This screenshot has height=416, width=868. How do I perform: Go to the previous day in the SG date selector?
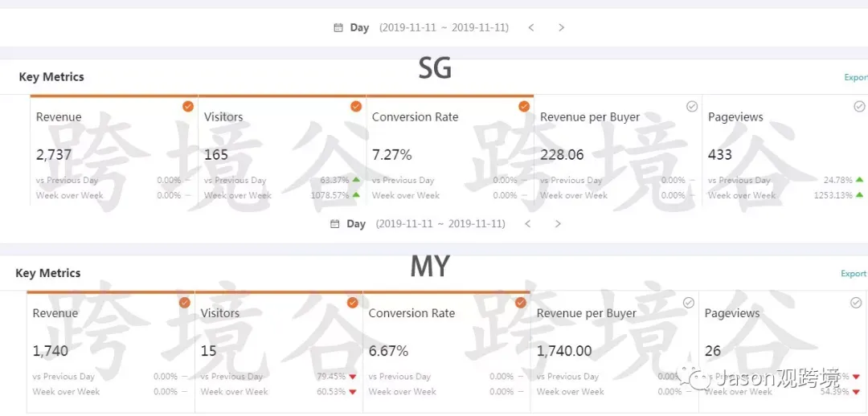coord(531,28)
